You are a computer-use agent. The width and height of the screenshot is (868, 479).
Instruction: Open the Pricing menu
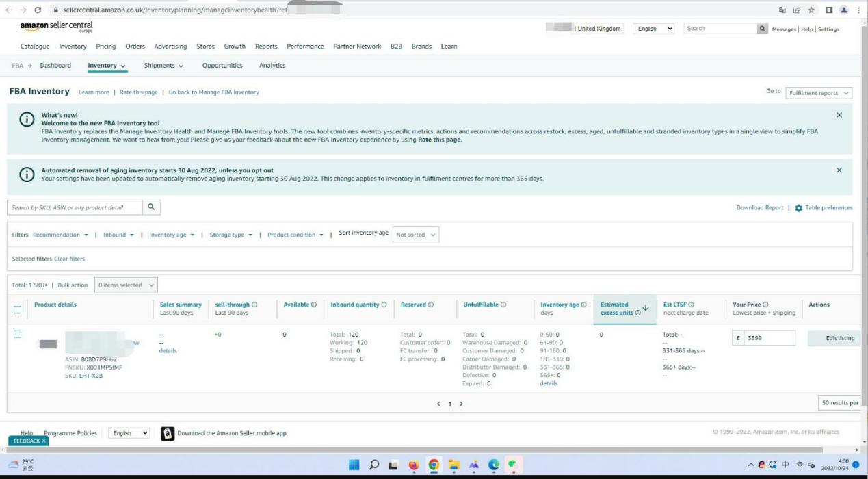(x=106, y=47)
